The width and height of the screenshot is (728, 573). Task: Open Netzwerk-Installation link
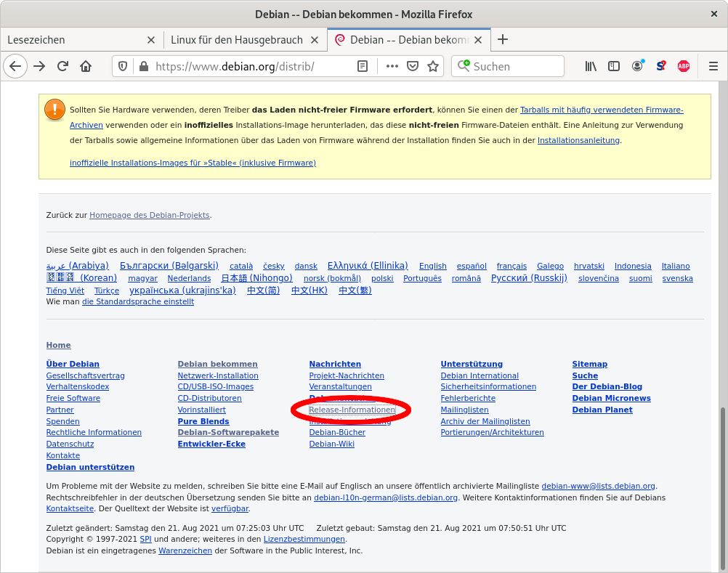[218, 375]
